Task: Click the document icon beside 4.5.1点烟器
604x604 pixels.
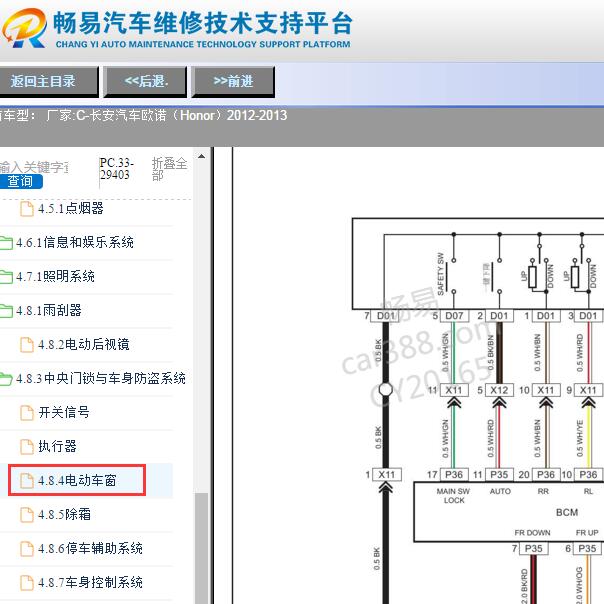Action: pyautogui.click(x=27, y=209)
